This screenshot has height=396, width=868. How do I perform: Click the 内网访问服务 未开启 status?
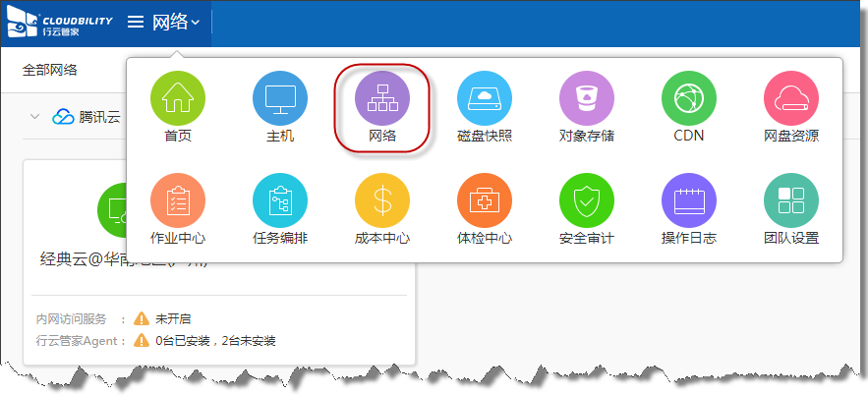(172, 319)
